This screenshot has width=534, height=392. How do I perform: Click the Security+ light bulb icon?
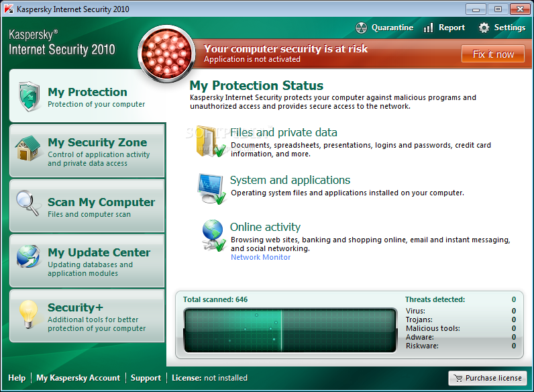point(29,314)
